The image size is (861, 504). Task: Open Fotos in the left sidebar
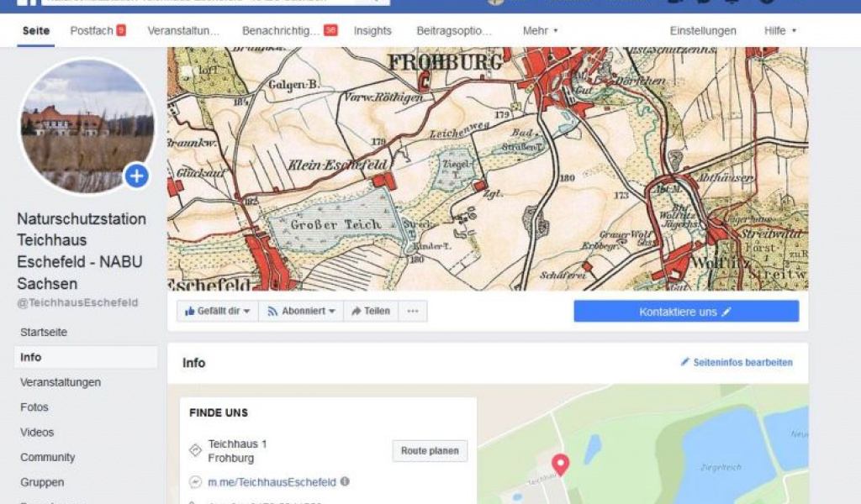click(x=34, y=407)
